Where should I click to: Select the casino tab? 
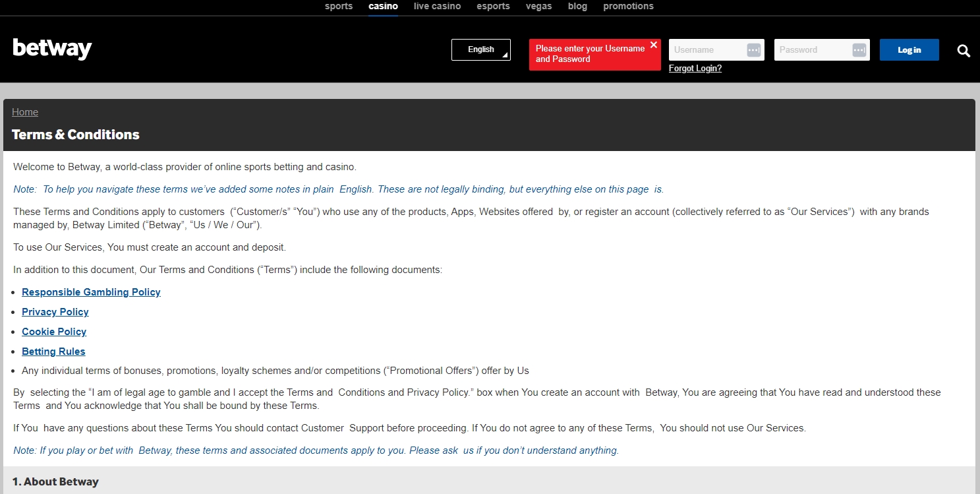(383, 7)
